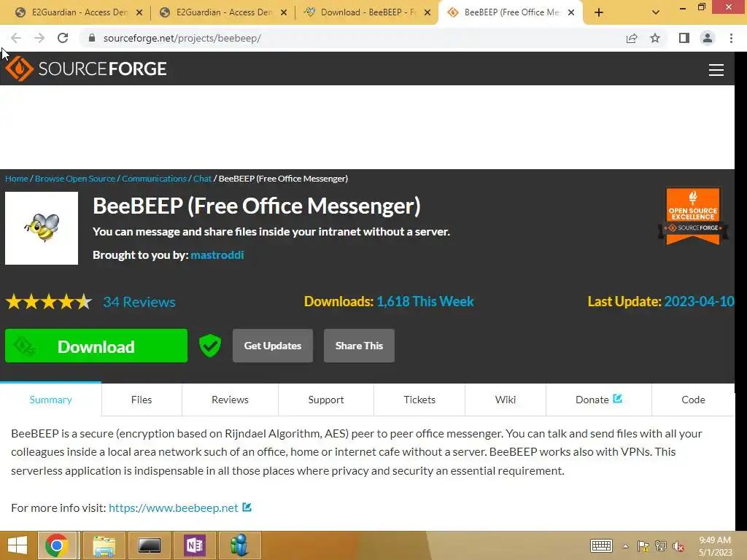Show hidden tray icons arrow
The width and height of the screenshot is (747, 560).
(x=625, y=547)
